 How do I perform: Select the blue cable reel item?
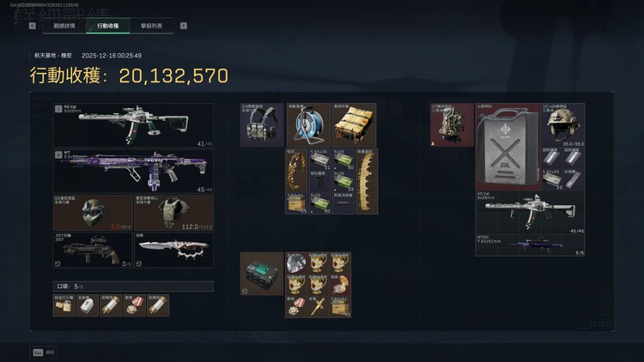click(x=309, y=124)
